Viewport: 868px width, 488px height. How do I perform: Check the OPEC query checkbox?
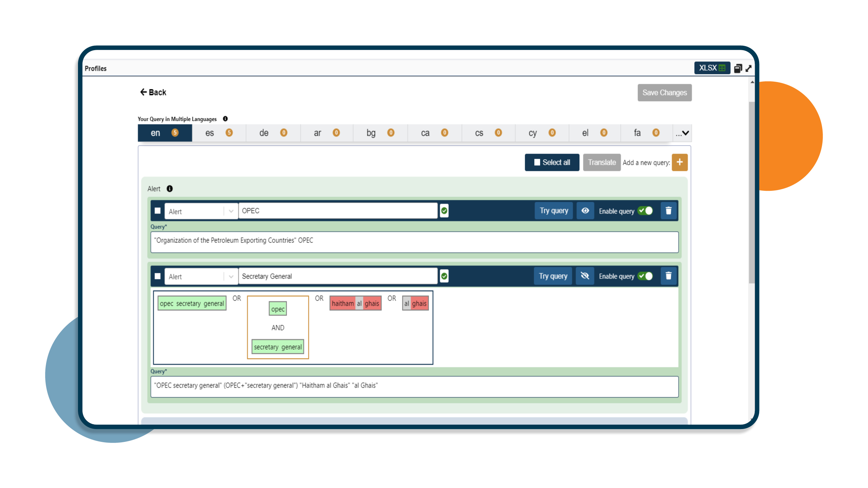pos(158,211)
